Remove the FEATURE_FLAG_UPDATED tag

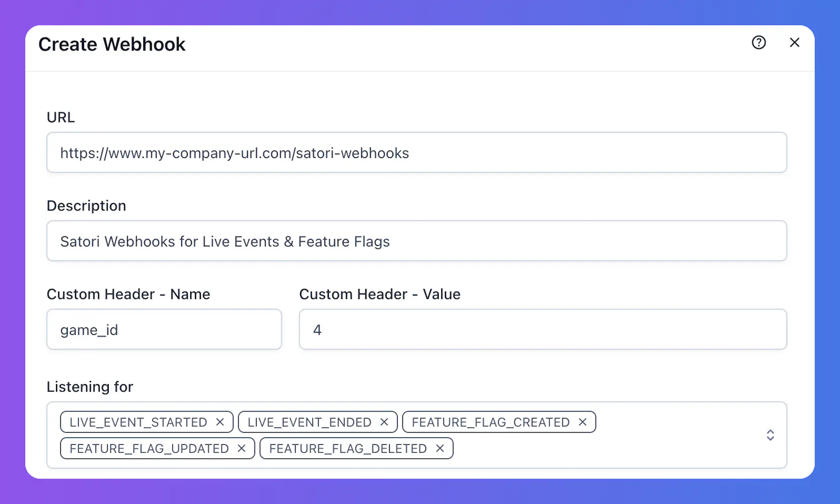tap(241, 448)
